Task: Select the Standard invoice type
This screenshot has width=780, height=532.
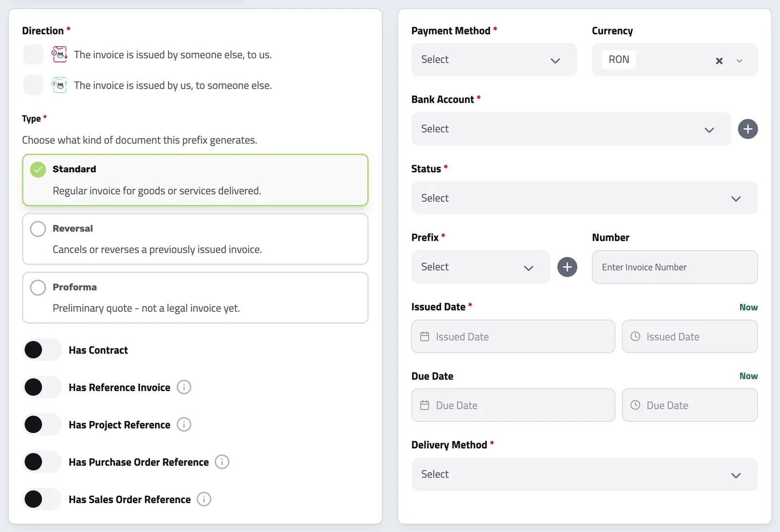Action: [195, 180]
